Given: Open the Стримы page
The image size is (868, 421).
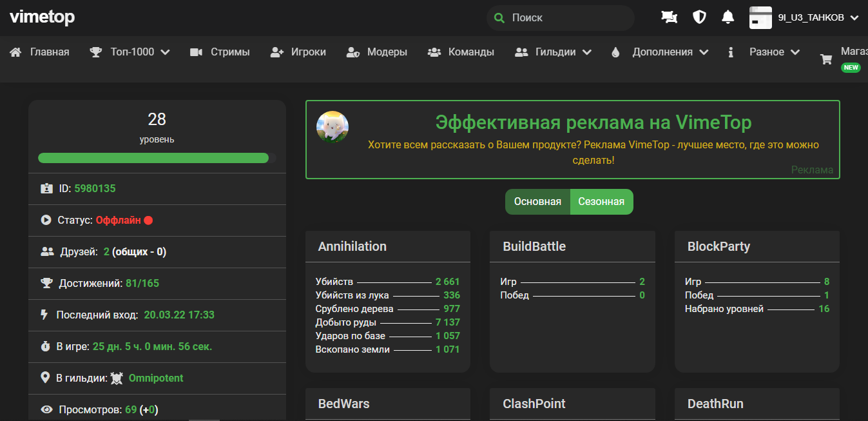Looking at the screenshot, I should (x=230, y=52).
